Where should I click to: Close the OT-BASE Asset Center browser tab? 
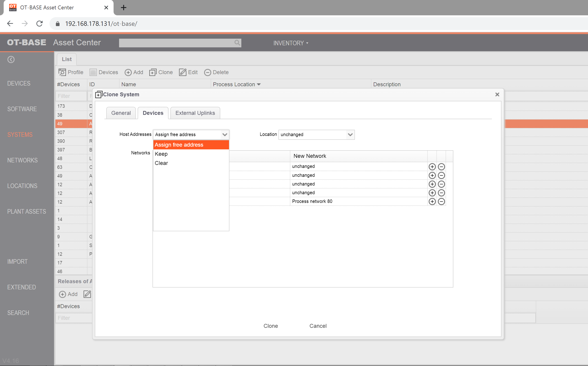(x=106, y=8)
